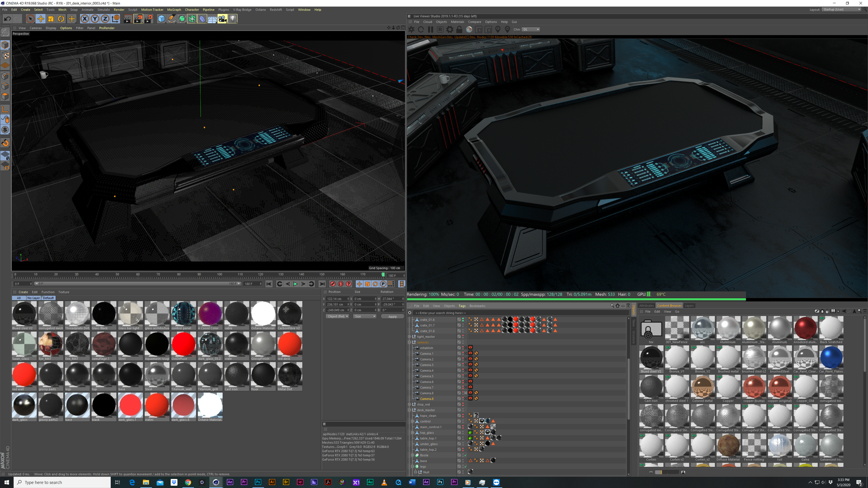Toggle the Live Viewer lock resolution padlock
Screen dimensions: 868x488
click(x=459, y=30)
